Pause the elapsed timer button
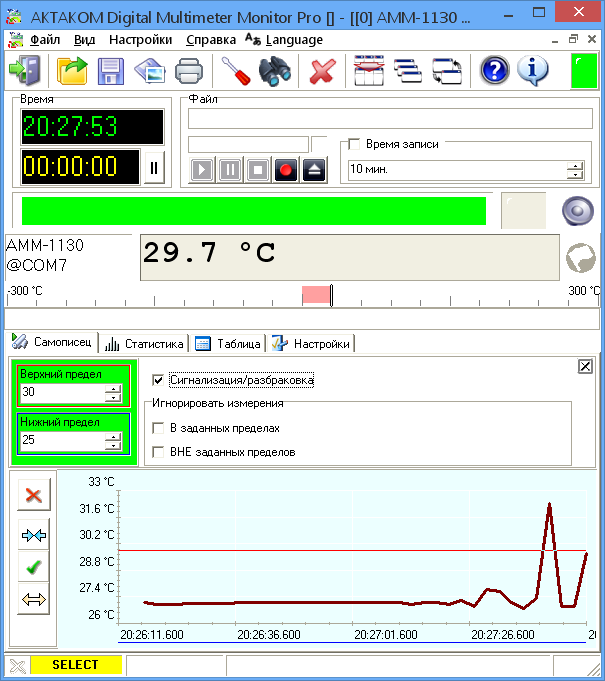The width and height of the screenshot is (605, 681). pyautogui.click(x=154, y=168)
